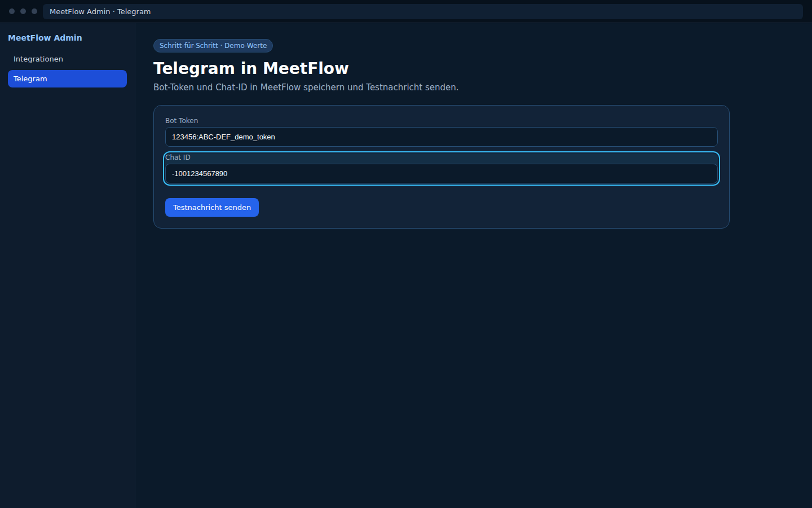Focus the Bot Token input field
Image resolution: width=812 pixels, height=508 pixels.
[441, 137]
